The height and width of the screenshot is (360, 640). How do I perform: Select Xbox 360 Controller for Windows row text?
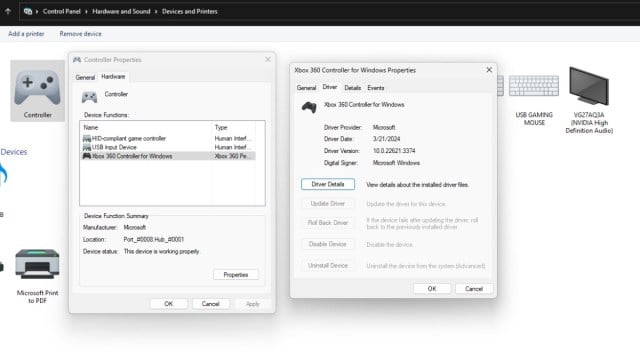tap(132, 156)
